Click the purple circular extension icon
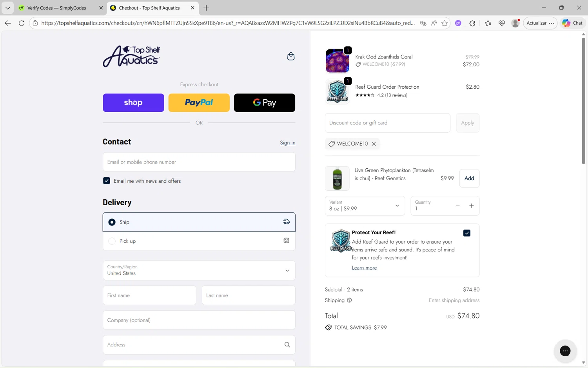Screen dimensions: 588x368 (458, 23)
